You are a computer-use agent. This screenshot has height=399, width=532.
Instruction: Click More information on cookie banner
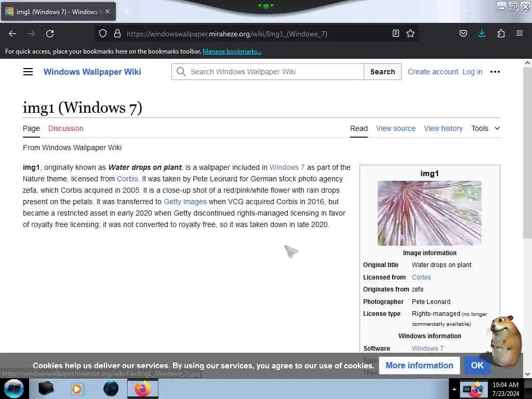tap(419, 365)
